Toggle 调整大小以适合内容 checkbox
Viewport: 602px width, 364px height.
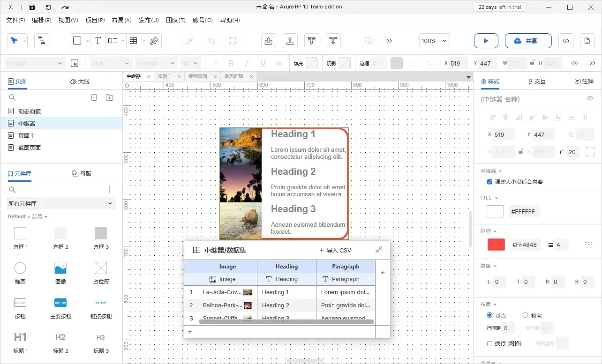[x=490, y=182]
